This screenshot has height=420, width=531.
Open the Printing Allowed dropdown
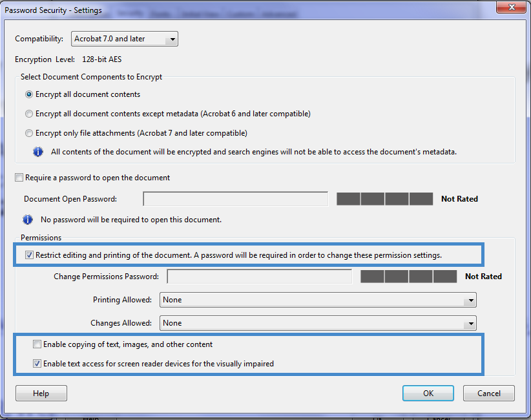pyautogui.click(x=318, y=300)
